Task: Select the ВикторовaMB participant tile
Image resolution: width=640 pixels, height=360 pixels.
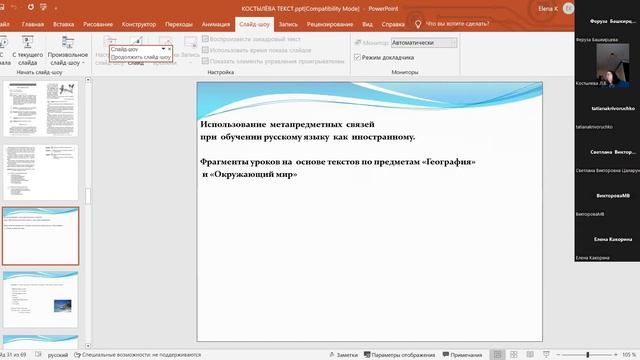Action: (607, 196)
